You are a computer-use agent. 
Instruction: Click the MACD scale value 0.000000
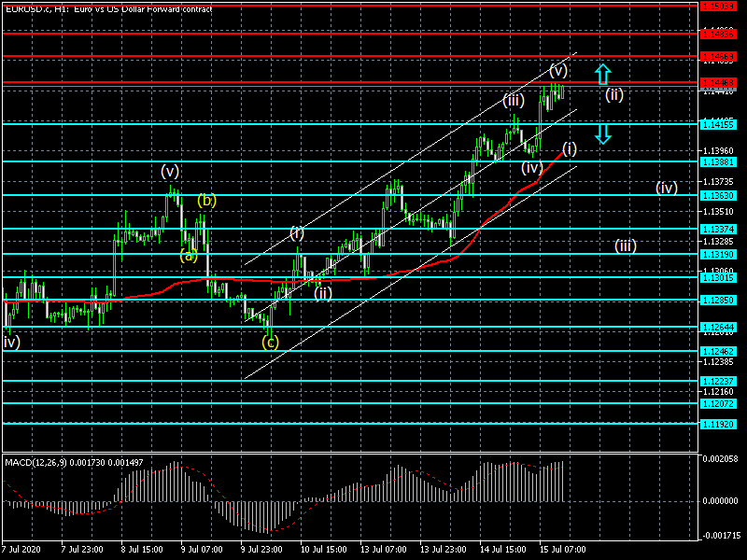tap(720, 501)
